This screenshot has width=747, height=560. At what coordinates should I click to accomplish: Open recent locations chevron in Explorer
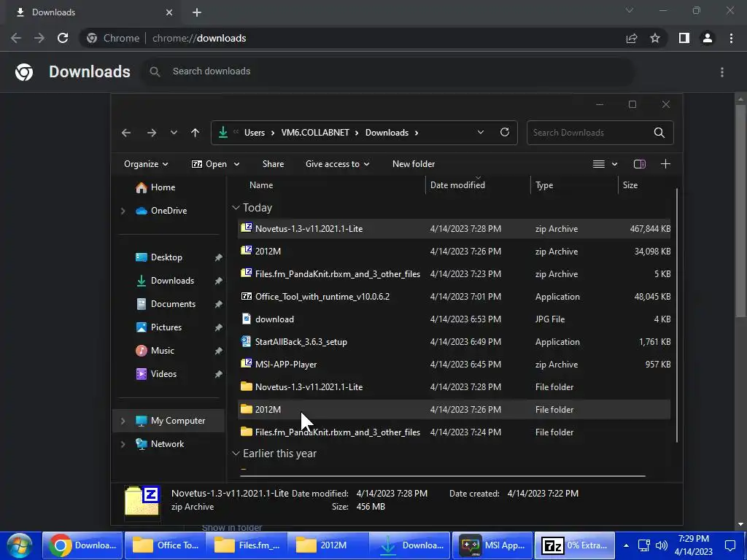click(x=174, y=133)
